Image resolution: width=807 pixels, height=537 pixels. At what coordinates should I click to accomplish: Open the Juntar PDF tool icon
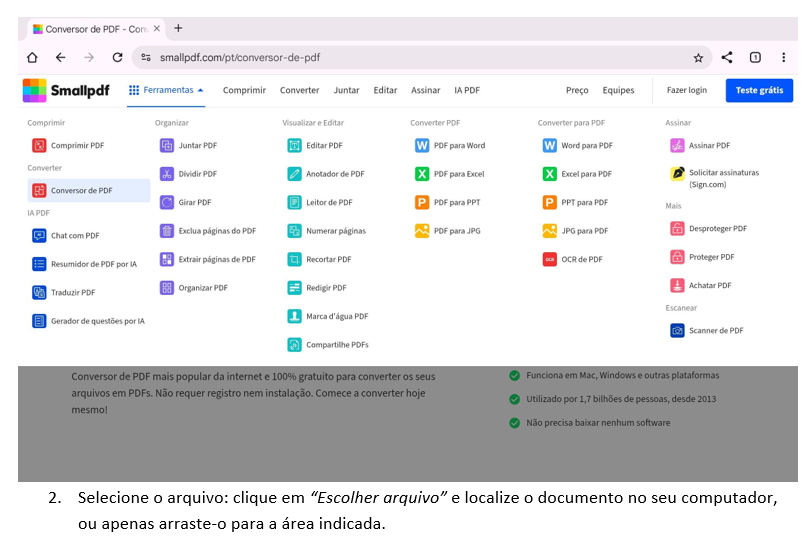coord(167,145)
